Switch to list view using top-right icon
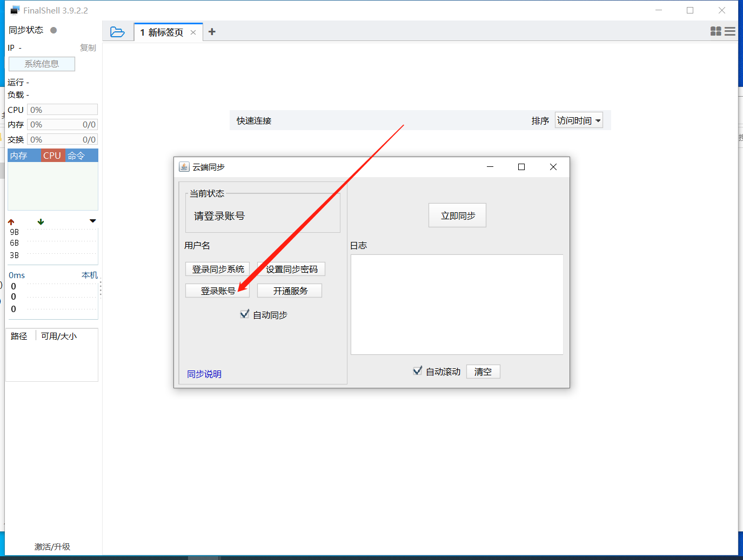Screen dimensions: 743x560 (x=730, y=31)
